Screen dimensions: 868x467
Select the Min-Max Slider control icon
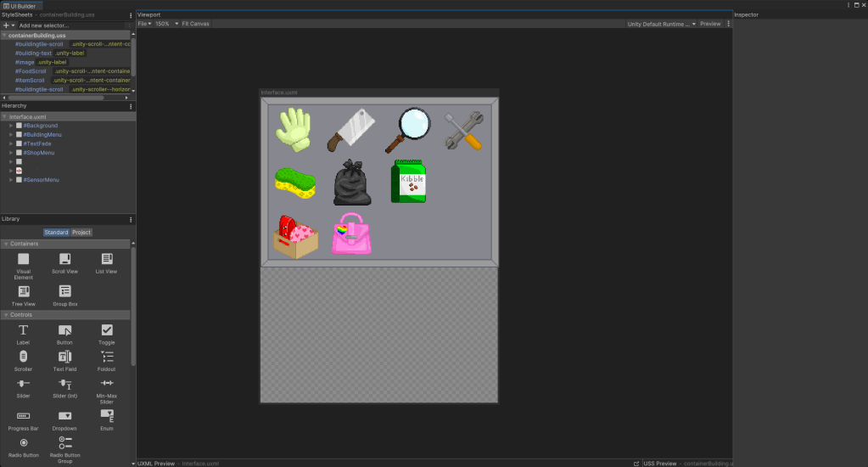(x=107, y=383)
